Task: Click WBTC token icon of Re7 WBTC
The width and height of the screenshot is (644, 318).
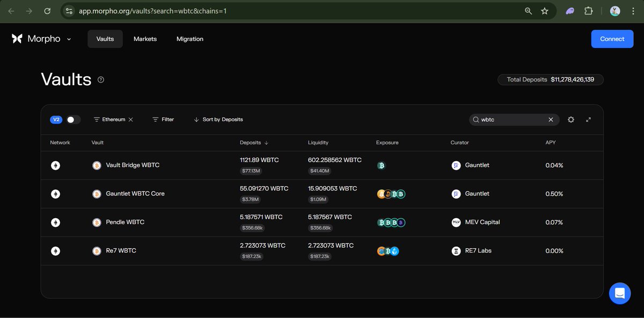Action: point(97,251)
